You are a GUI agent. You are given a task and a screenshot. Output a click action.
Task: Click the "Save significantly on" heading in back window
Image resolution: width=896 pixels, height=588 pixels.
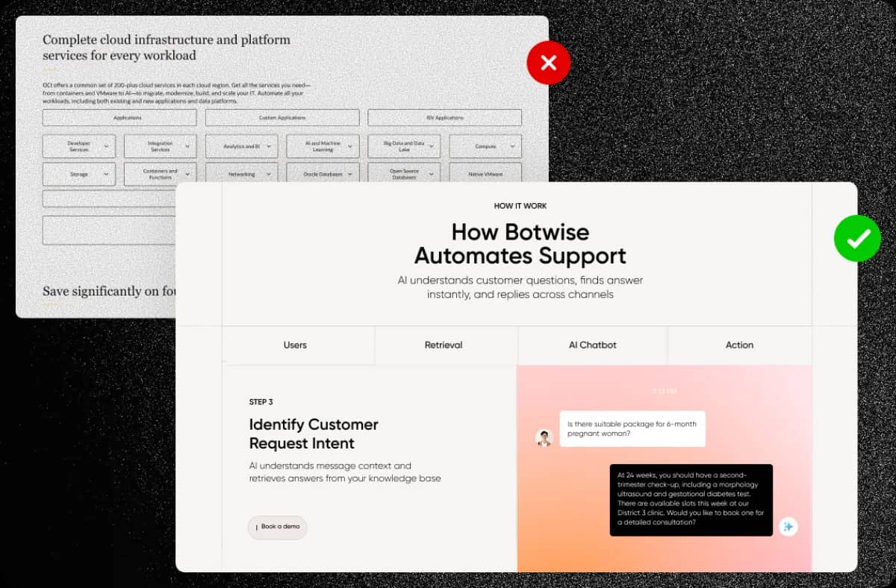pos(108,291)
